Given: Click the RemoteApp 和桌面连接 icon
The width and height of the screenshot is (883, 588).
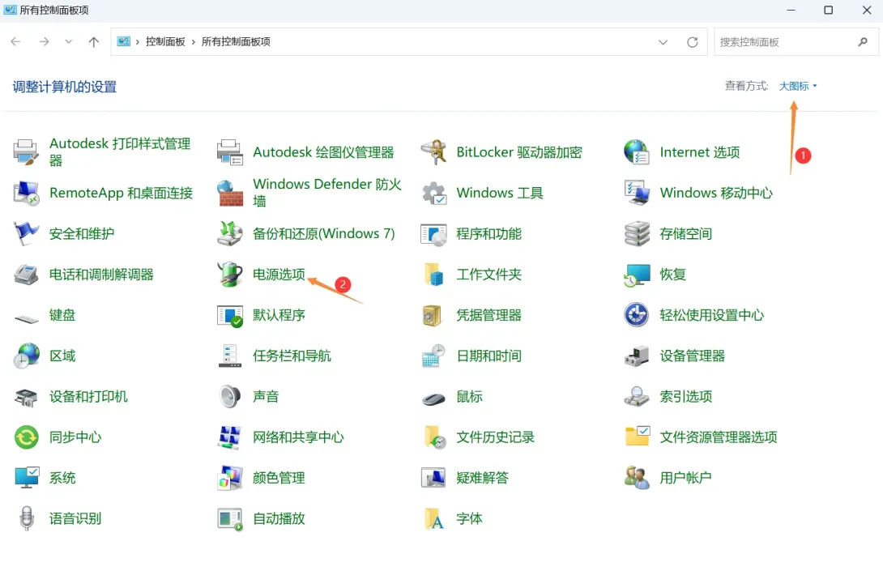Looking at the screenshot, I should (26, 193).
